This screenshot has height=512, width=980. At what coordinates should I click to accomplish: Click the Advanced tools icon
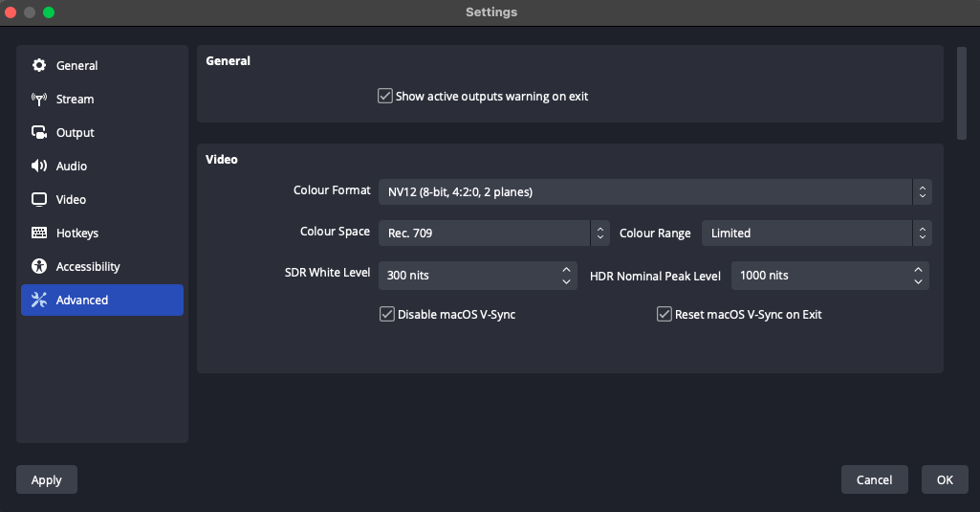(x=39, y=301)
